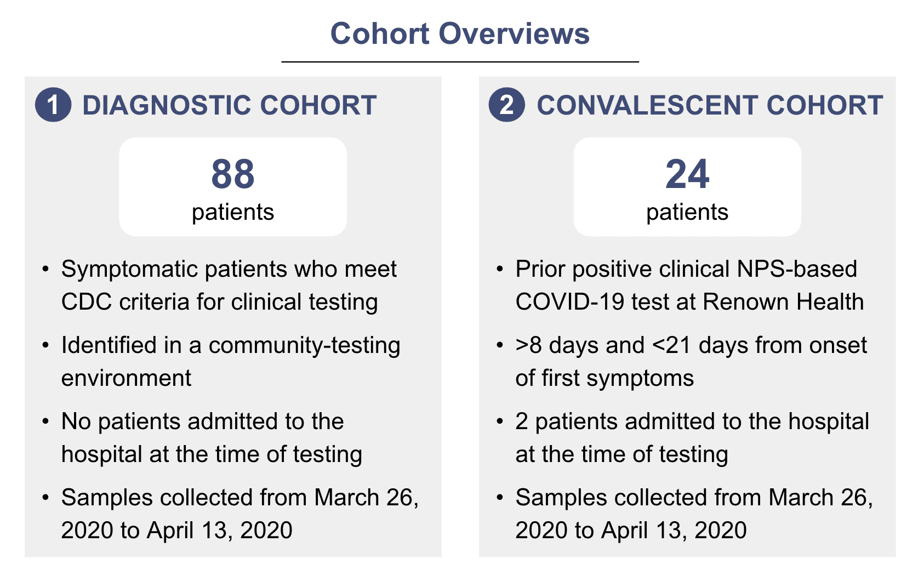Select the Cohort Overviews title

[460, 34]
